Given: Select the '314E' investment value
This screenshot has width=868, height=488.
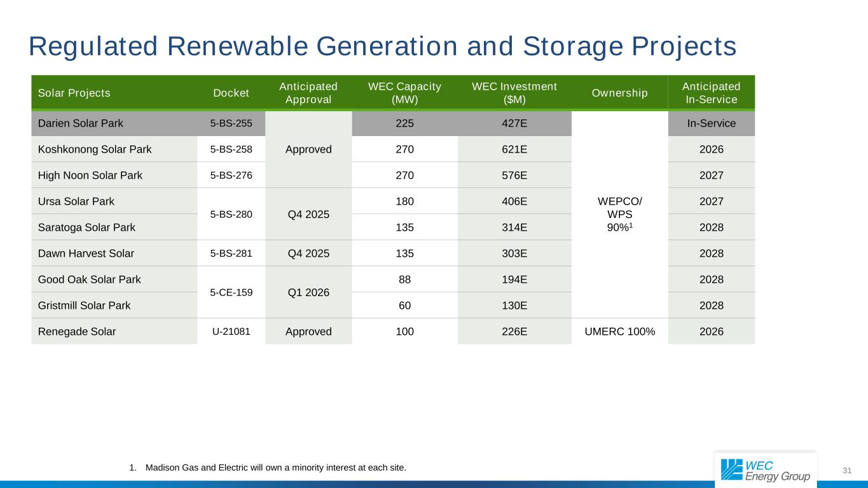Looking at the screenshot, I should (514, 227).
